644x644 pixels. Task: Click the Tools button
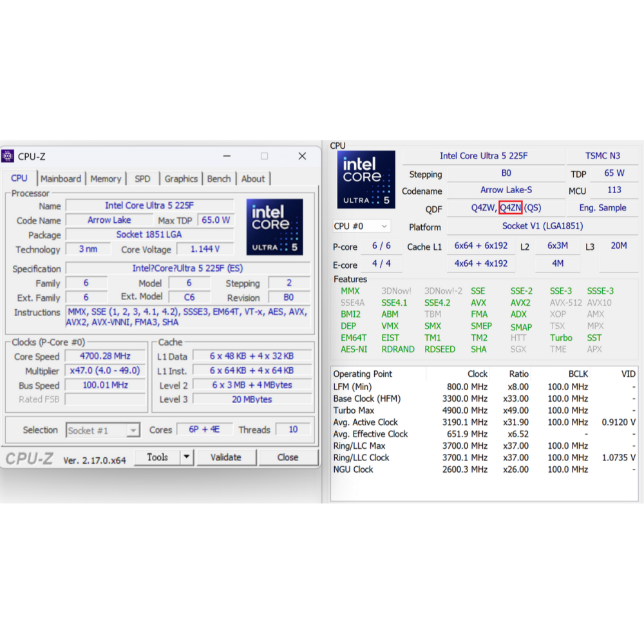pyautogui.click(x=157, y=457)
